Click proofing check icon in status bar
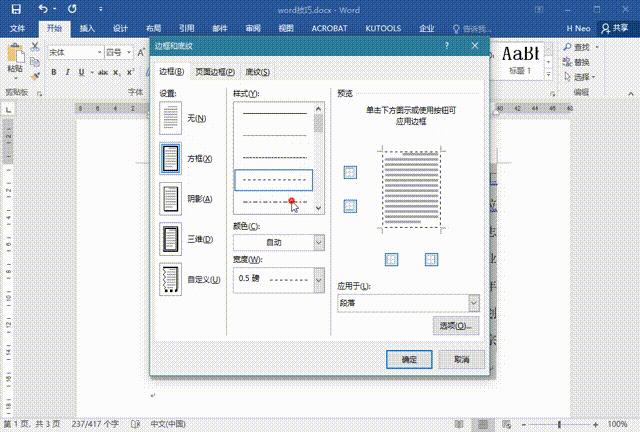640x432 pixels. pos(135,424)
